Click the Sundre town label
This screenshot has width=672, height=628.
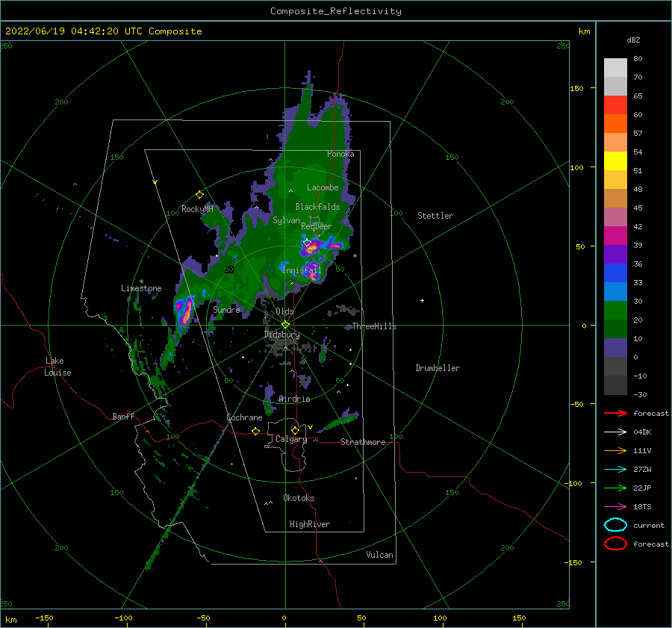[x=226, y=309]
